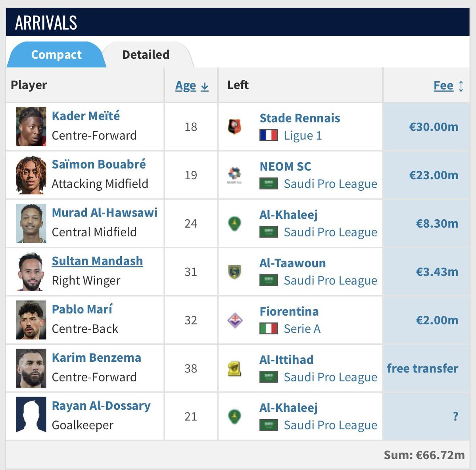
Task: Click the Fiorentina club crest icon
Action: click(x=234, y=320)
